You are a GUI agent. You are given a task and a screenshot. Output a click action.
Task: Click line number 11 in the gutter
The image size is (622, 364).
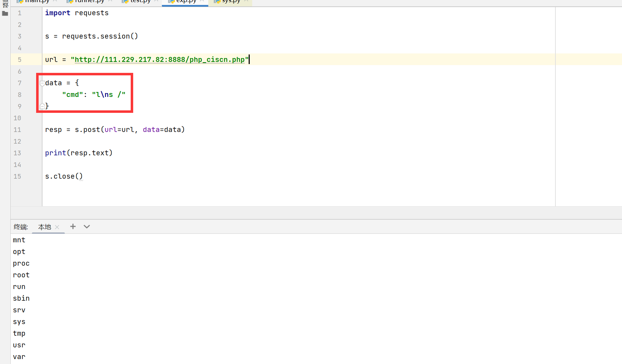coord(17,130)
